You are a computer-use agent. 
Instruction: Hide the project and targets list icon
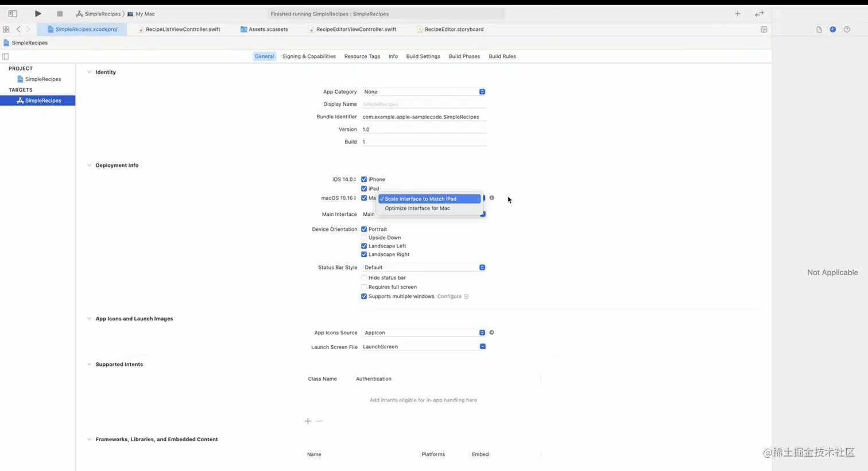coord(6,56)
